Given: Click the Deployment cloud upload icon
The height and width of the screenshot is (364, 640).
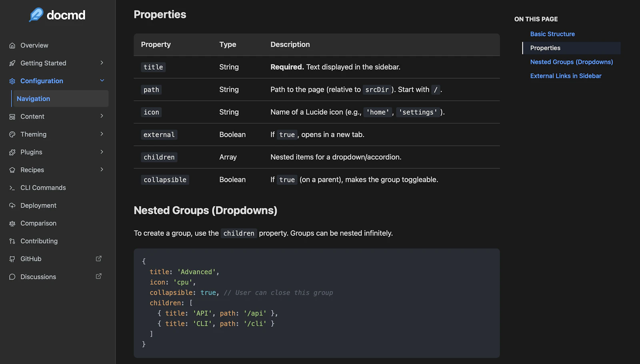Looking at the screenshot, I should click(12, 206).
